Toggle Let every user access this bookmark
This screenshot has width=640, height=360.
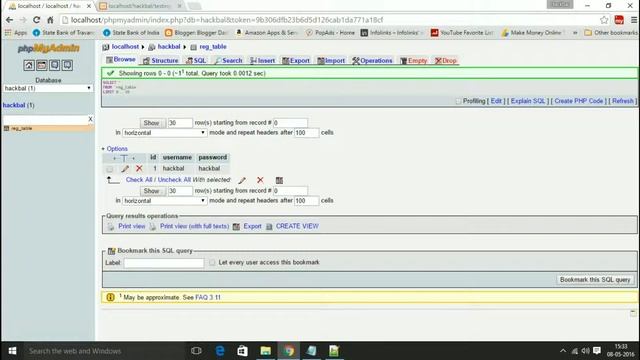[212, 262]
